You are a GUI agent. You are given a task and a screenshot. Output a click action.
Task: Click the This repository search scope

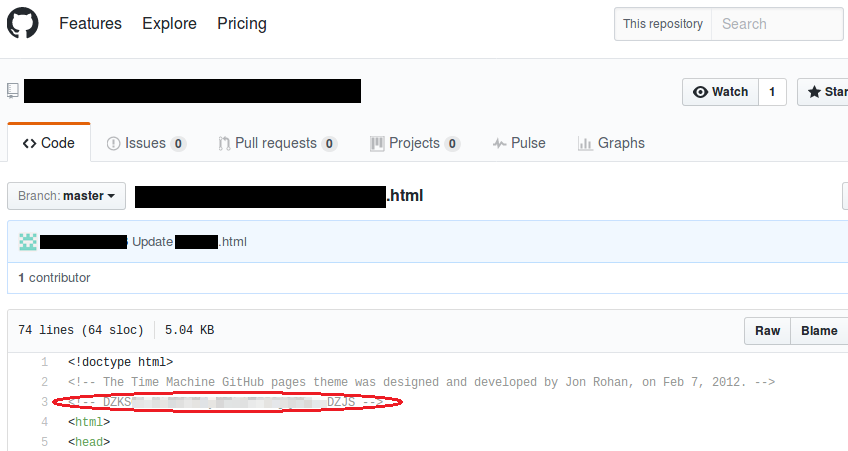663,24
